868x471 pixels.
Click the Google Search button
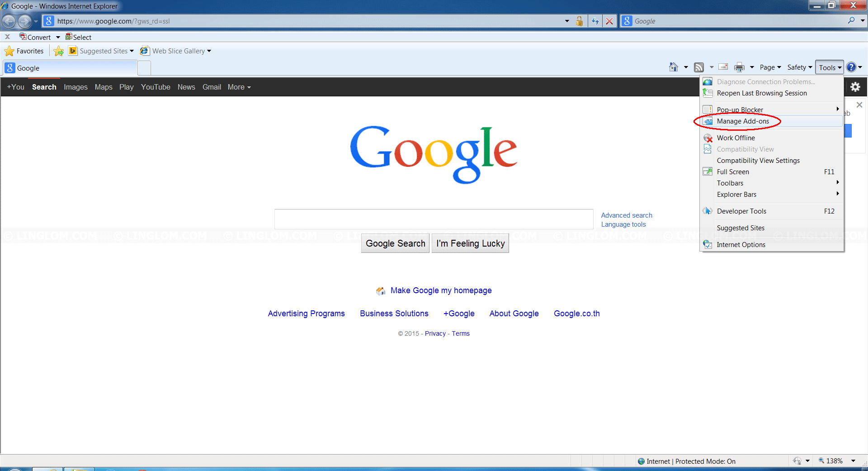[396, 243]
